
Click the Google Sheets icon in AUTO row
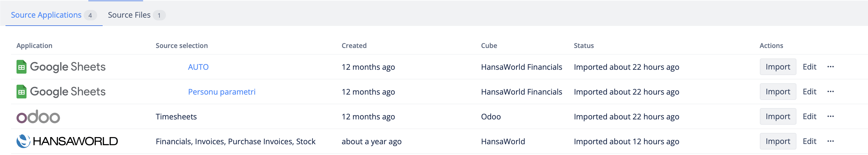point(21,67)
